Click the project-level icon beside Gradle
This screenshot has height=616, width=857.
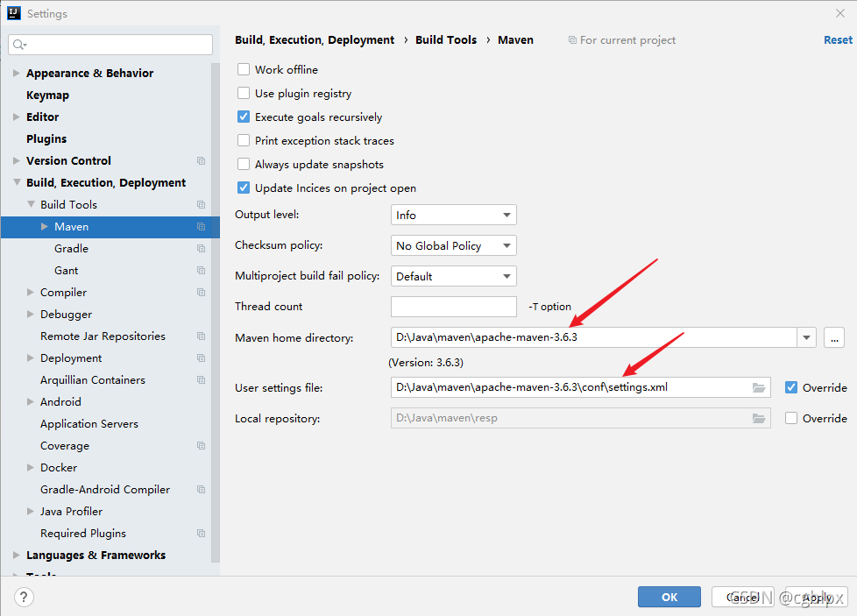tap(202, 248)
